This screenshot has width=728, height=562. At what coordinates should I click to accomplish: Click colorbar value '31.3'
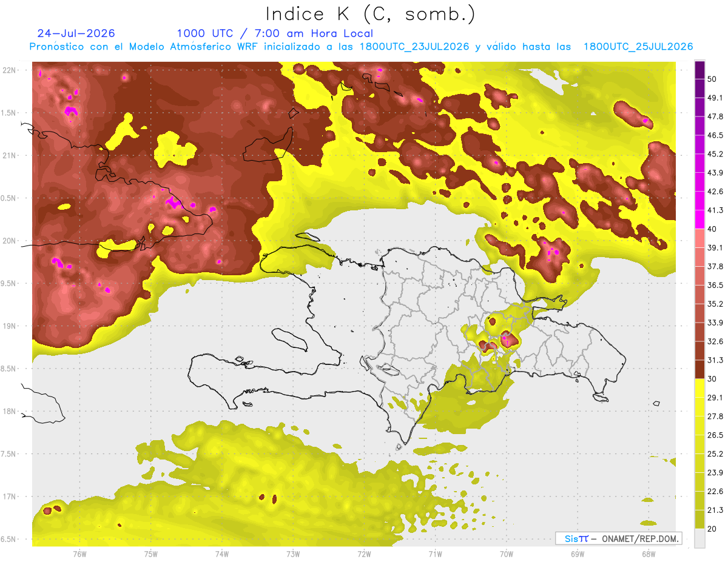pos(715,360)
